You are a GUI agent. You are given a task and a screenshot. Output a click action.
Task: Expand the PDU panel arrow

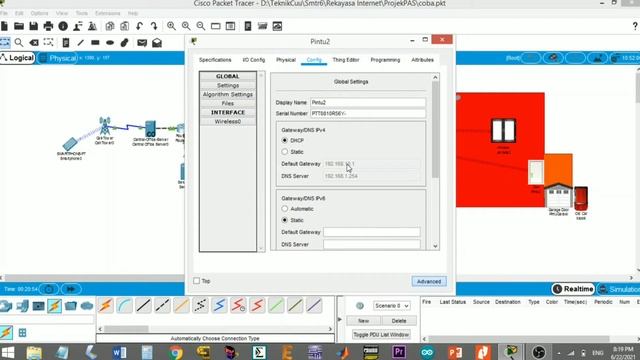coord(340,320)
